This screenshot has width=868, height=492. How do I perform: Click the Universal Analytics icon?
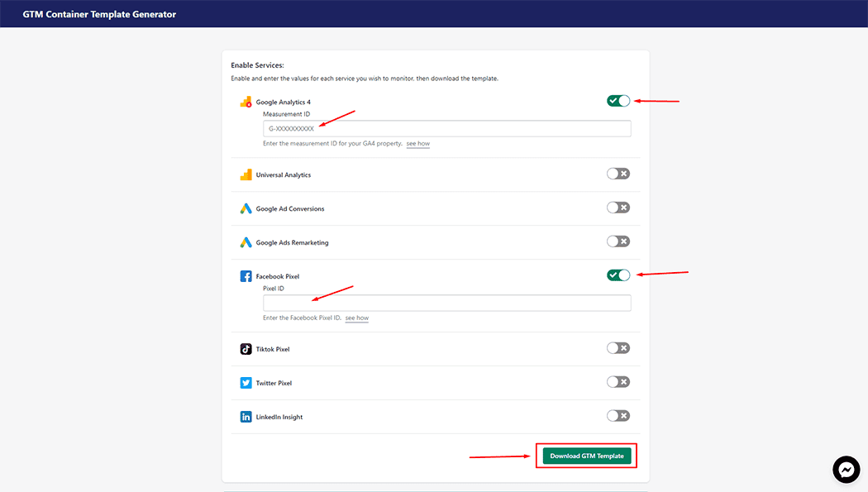(x=247, y=174)
